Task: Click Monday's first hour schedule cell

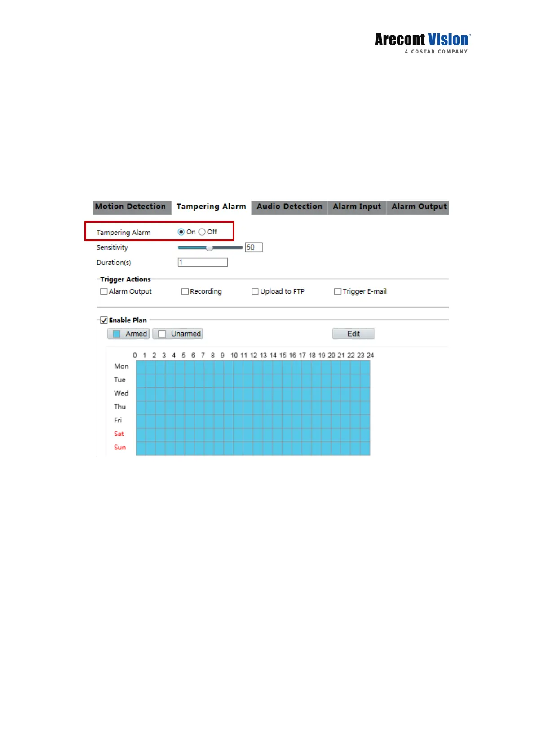Action: tap(141, 367)
